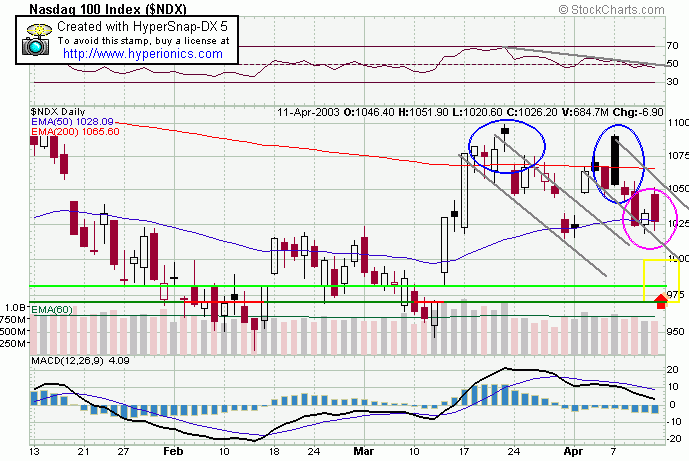The height and width of the screenshot is (461, 689).
Task: Click the 'EMA(60)' volume legend label
Action: coord(52,310)
